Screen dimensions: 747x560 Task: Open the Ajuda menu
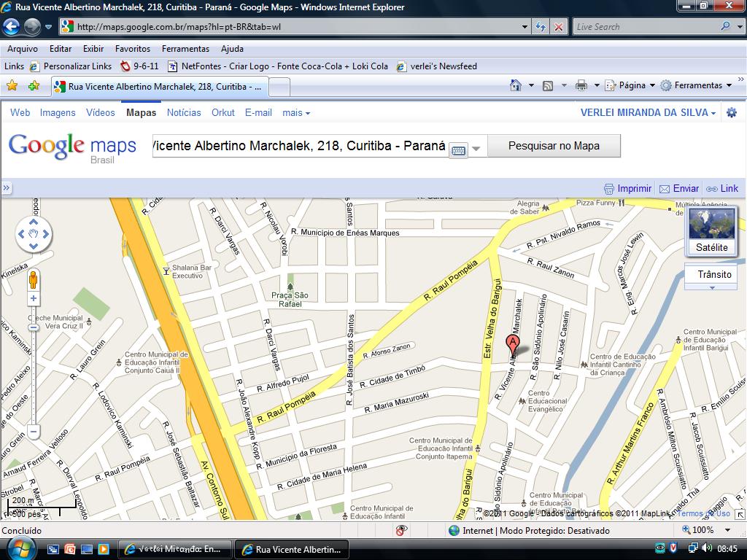coord(232,49)
